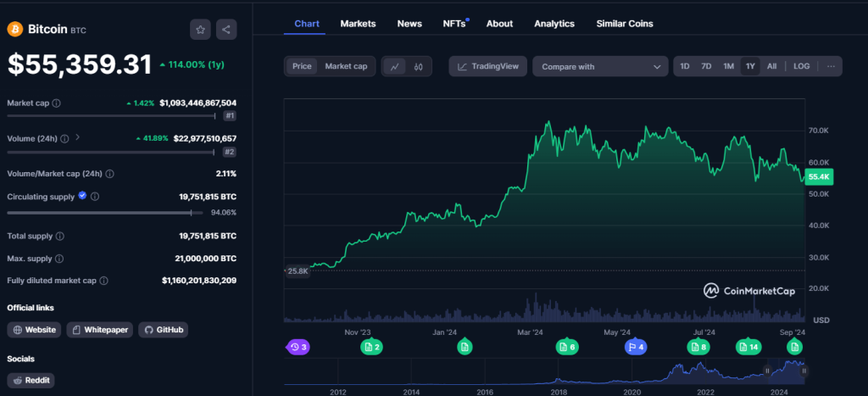Open Volume (24h) info icon
This screenshot has height=396, width=868.
click(64, 138)
